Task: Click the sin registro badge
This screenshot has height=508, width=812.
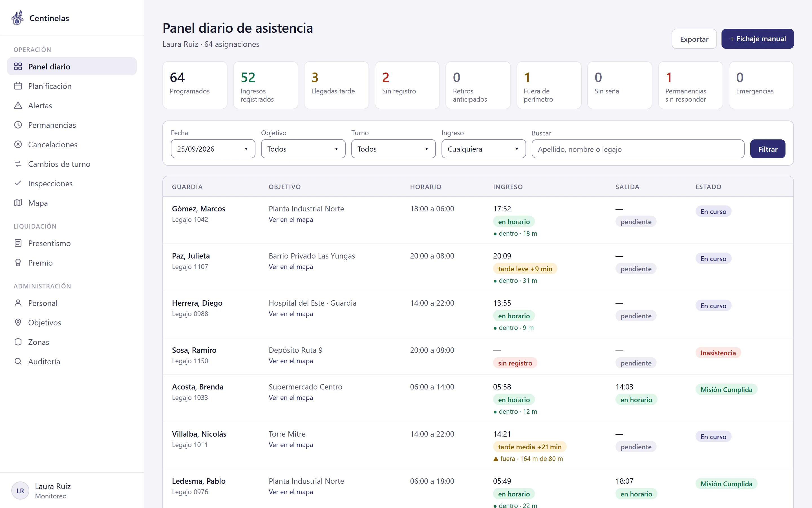Action: 515,363
